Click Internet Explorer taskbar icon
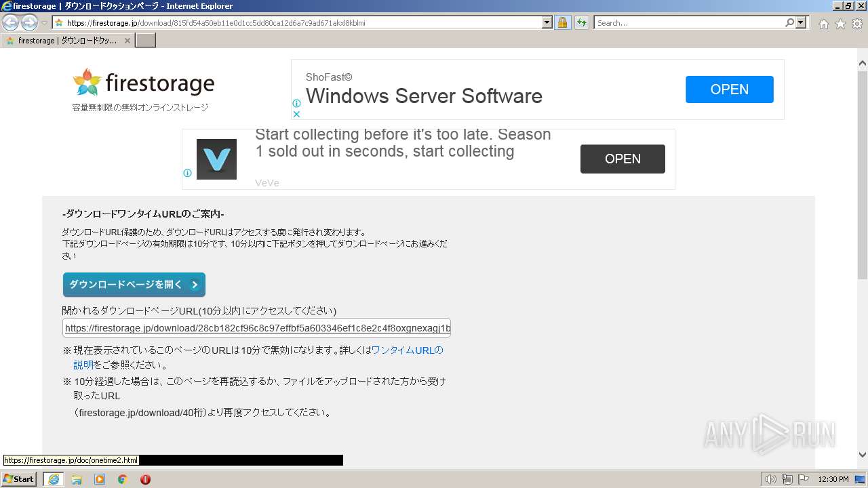Viewport: 868px width, 488px height. pos(54,479)
